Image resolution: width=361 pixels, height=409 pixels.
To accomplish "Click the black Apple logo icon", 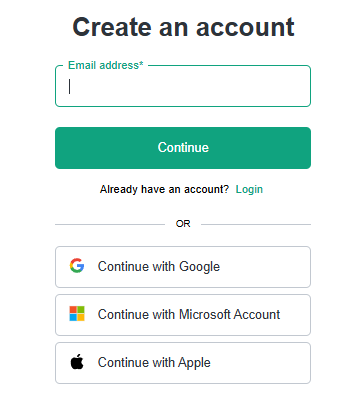I will [77, 362].
